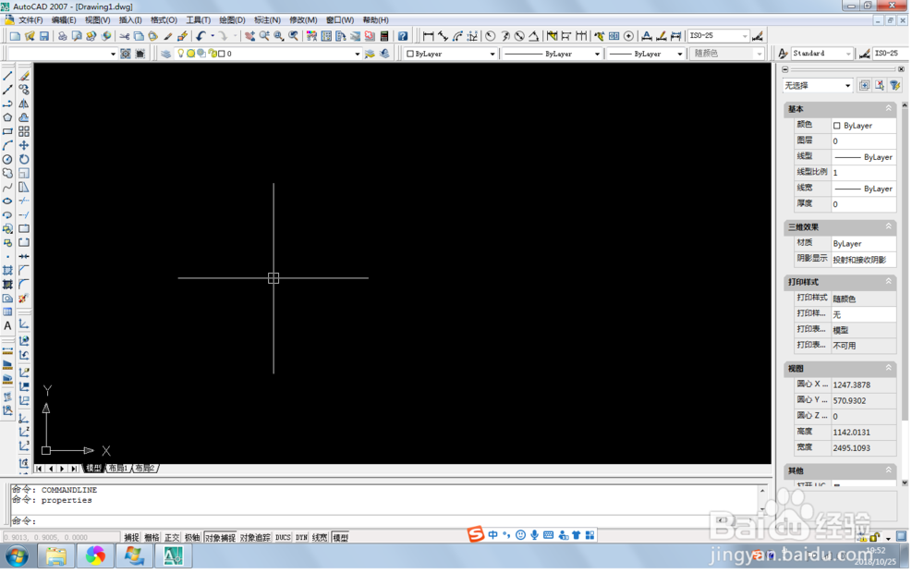Toggle 正交 ortho mode in status bar
The height and width of the screenshot is (586, 924).
pos(172,538)
